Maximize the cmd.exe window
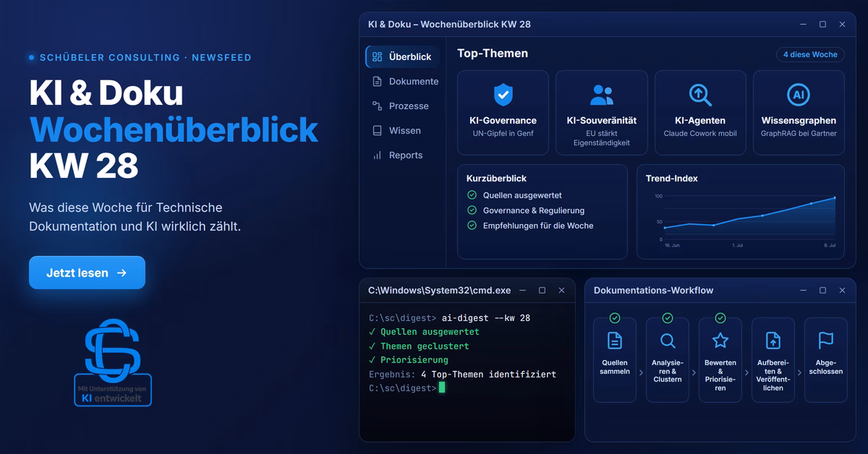Image resolution: width=868 pixels, height=454 pixels. (542, 291)
